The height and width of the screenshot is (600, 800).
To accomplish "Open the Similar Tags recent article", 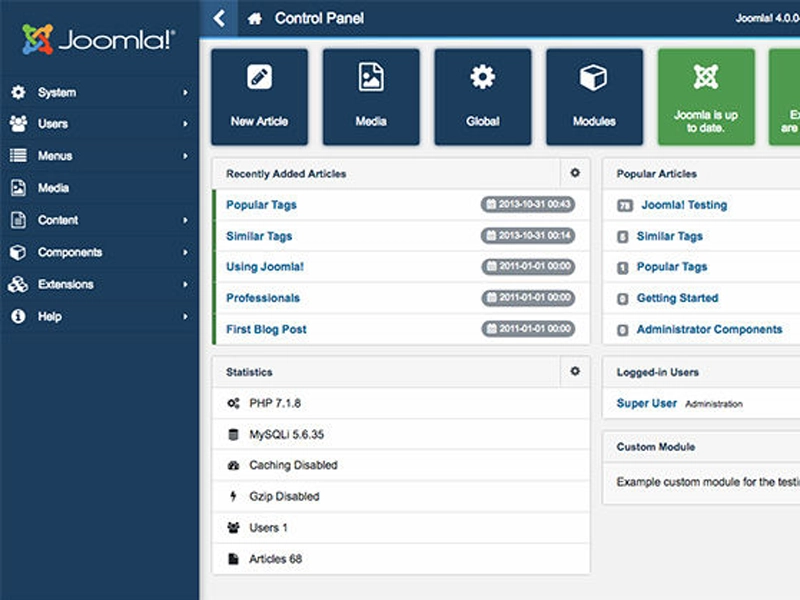I will (x=259, y=236).
